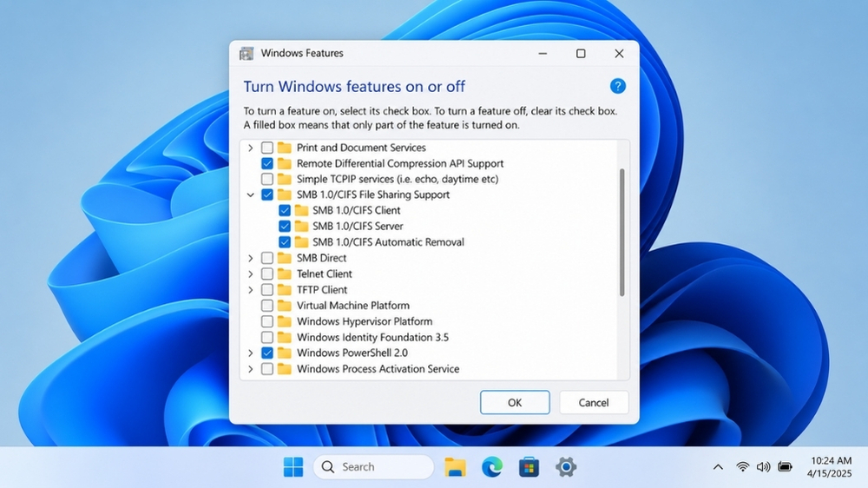Image resolution: width=868 pixels, height=488 pixels.
Task: Minimize the Windows Features window
Action: coord(542,53)
